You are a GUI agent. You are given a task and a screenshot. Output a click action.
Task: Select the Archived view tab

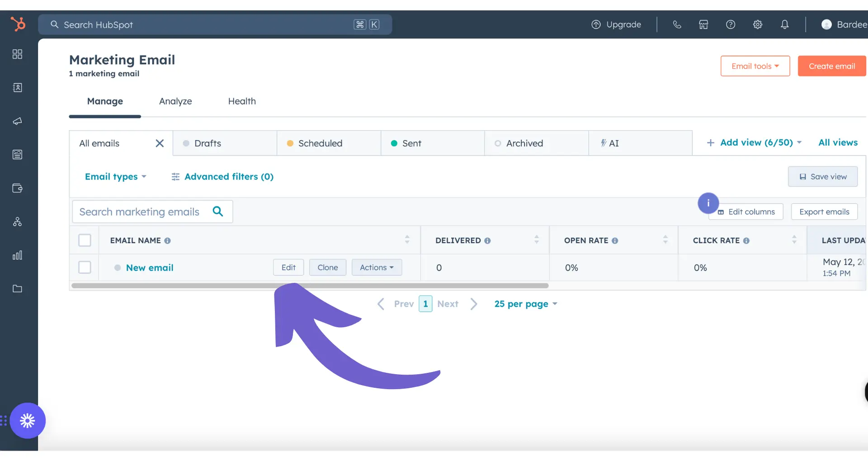pos(537,143)
